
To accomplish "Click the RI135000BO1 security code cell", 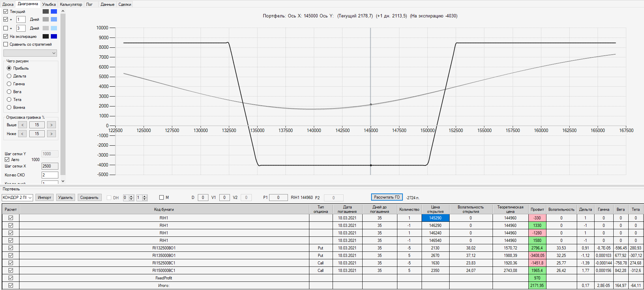I will tap(164, 256).
